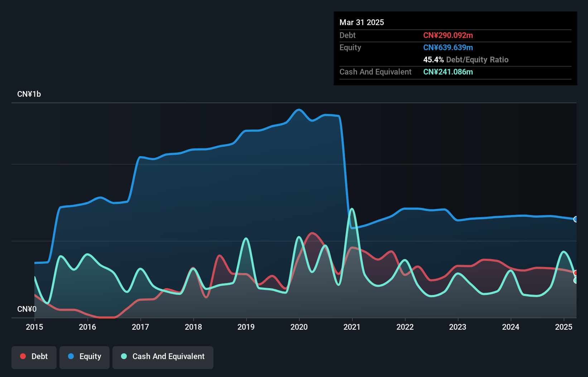Click the 45.4% Debt/Equity Ratio text

click(466, 59)
